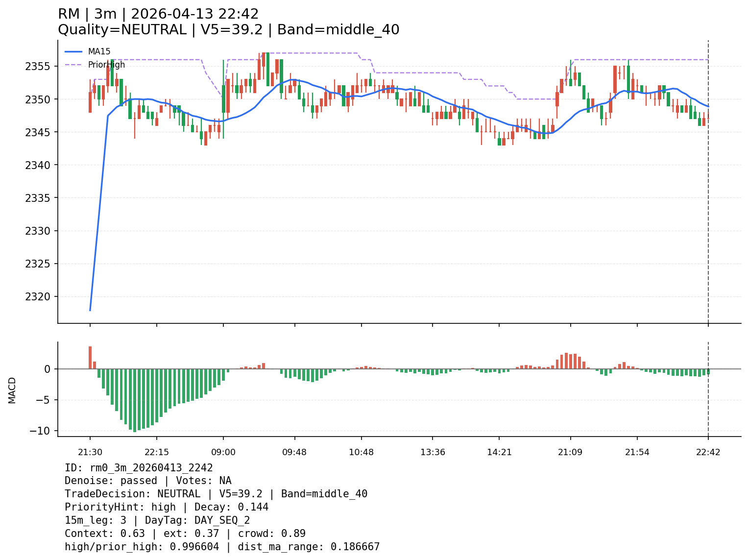Click the 09:00 x-axis time label
748x560 pixels.
click(223, 452)
